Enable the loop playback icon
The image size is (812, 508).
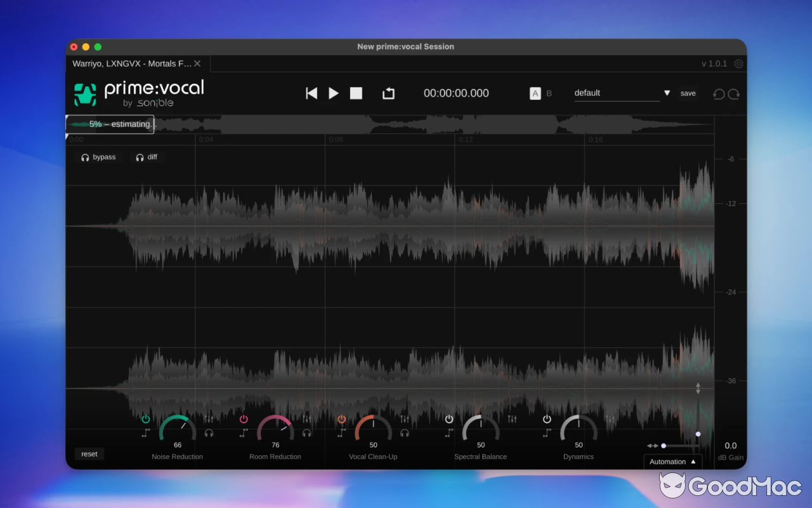point(389,93)
